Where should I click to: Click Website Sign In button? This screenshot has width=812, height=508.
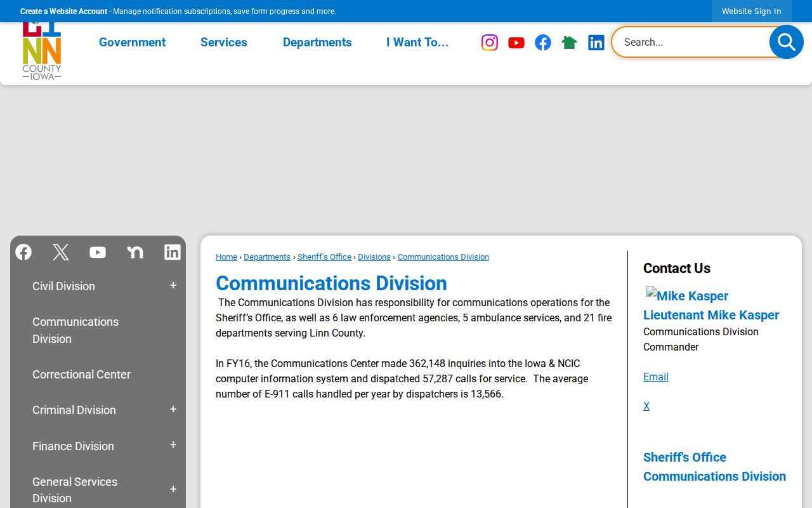752,11
